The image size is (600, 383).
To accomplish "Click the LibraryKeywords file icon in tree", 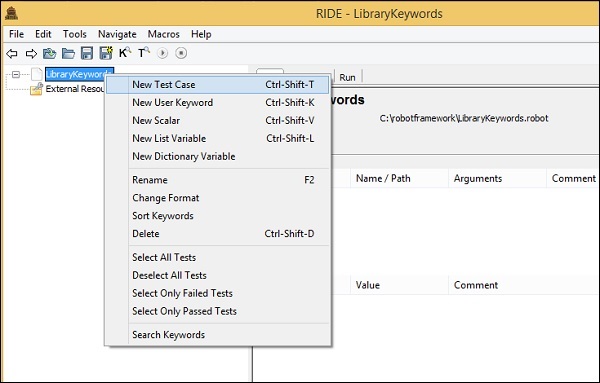I will tap(36, 74).
